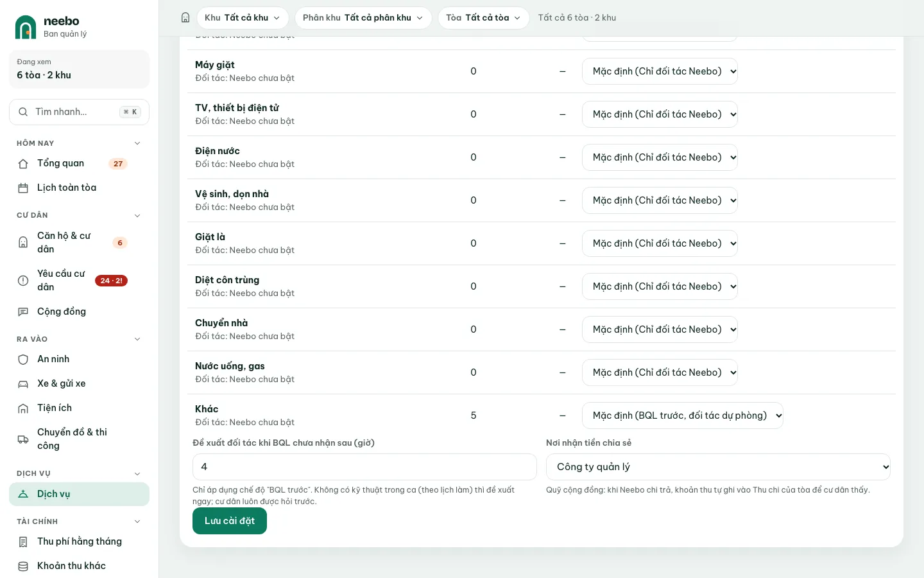924x578 pixels.
Task: Click Xe & gửi xe car icon
Action: tap(23, 384)
